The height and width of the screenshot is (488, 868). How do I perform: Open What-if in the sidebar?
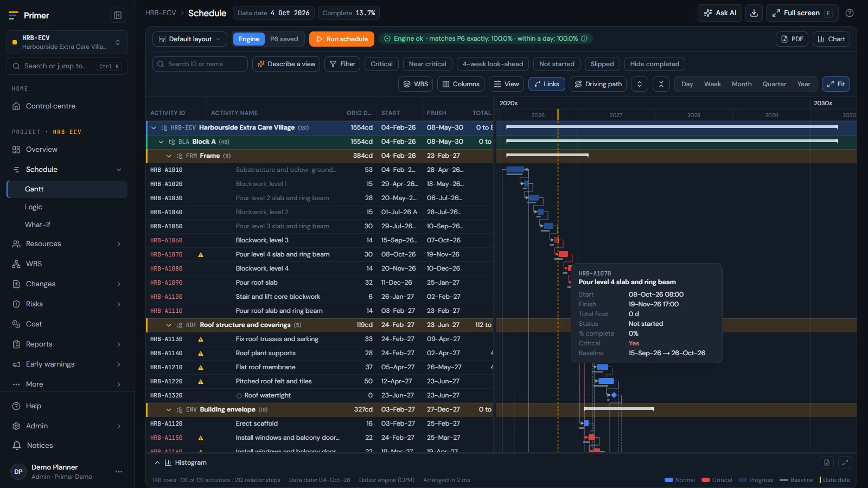coord(37,225)
